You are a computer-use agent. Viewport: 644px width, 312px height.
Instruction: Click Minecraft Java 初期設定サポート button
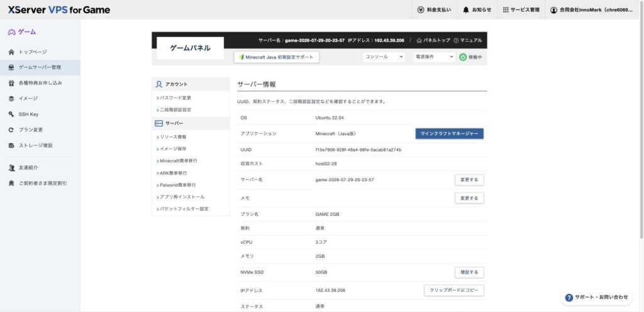pyautogui.click(x=277, y=57)
